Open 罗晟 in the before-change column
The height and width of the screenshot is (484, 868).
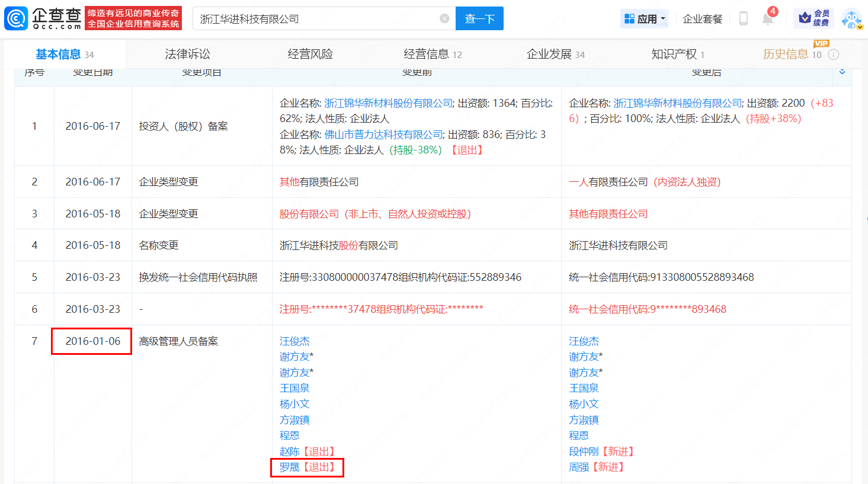pos(289,467)
